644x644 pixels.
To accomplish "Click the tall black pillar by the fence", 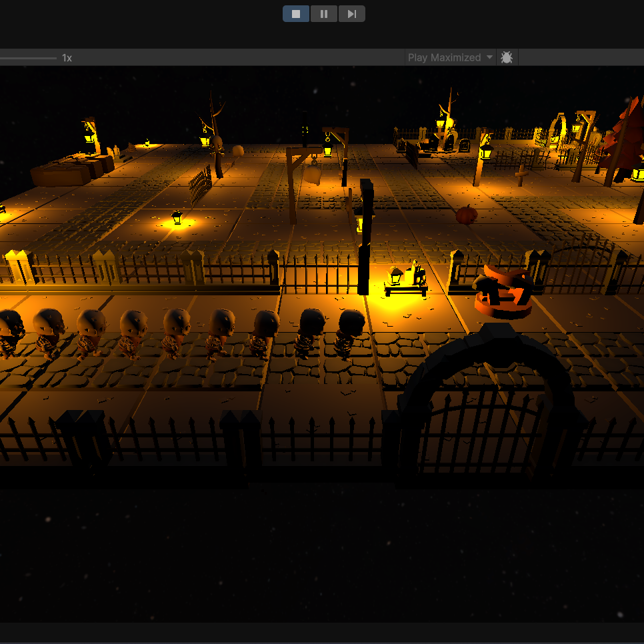I will (x=365, y=237).
